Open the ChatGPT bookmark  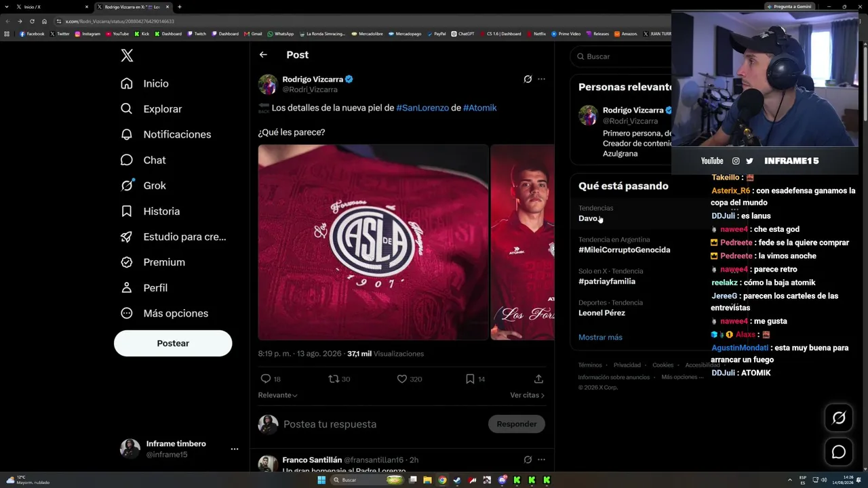[462, 34]
